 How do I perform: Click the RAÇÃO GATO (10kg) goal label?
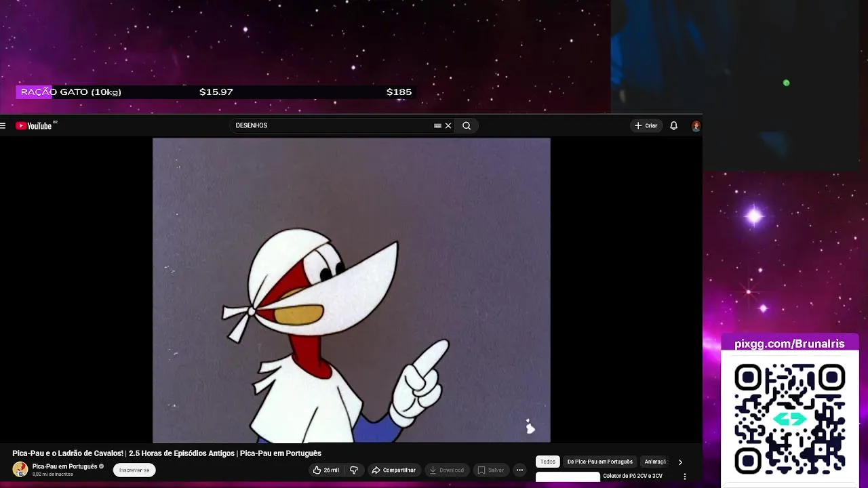71,92
